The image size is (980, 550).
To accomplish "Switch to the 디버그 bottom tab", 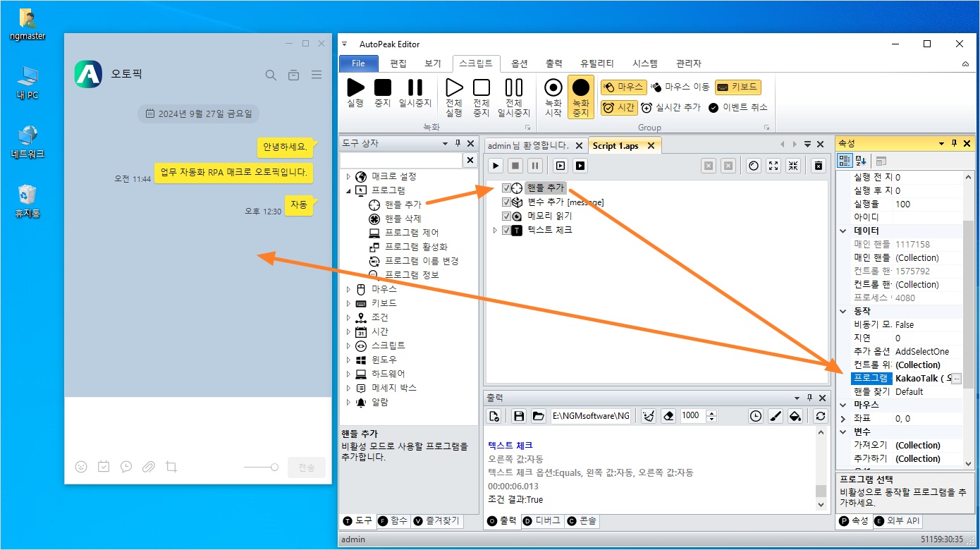I will 543,521.
